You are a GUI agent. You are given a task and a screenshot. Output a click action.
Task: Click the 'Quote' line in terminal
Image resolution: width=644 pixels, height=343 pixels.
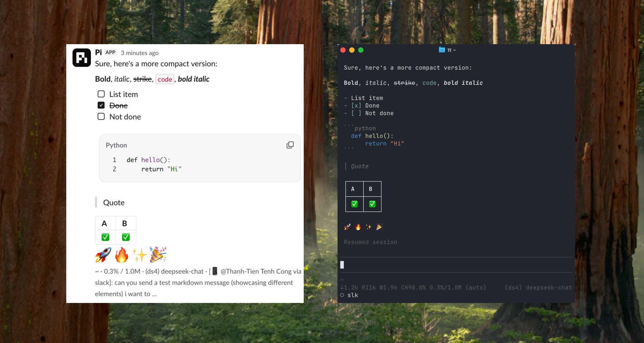pyautogui.click(x=360, y=166)
